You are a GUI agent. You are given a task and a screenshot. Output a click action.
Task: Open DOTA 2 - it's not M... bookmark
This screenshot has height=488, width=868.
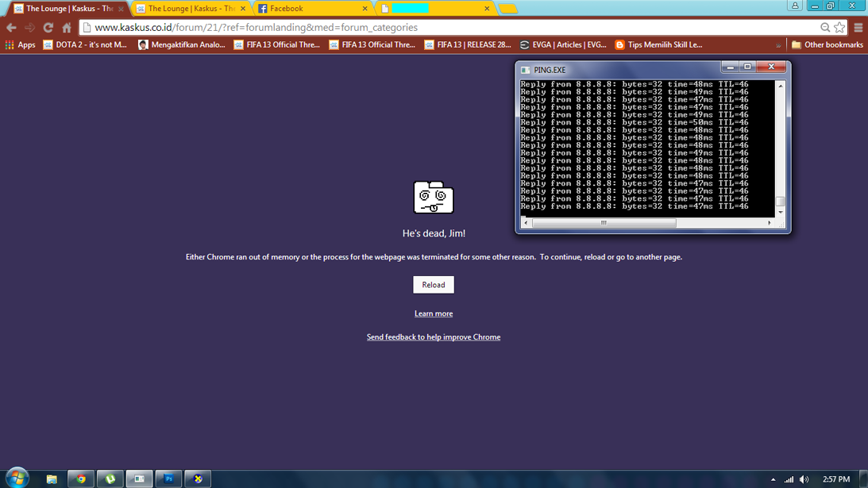coord(85,44)
